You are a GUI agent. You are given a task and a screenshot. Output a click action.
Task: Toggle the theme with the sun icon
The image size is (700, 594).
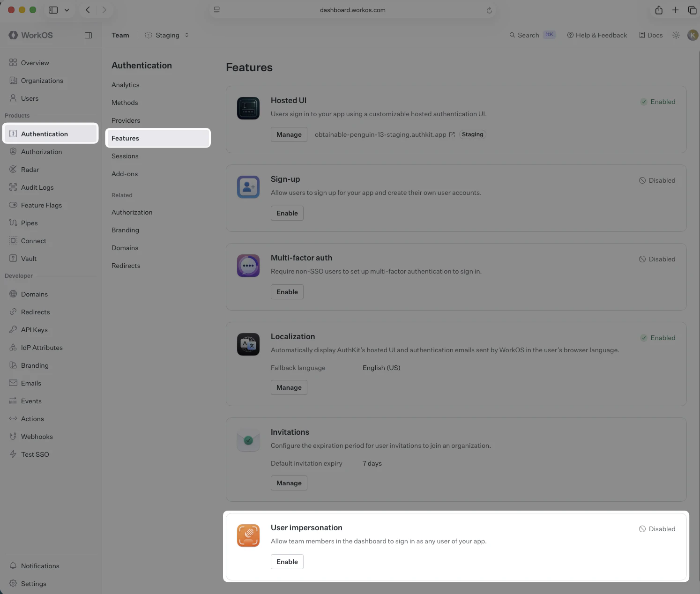[x=676, y=35]
